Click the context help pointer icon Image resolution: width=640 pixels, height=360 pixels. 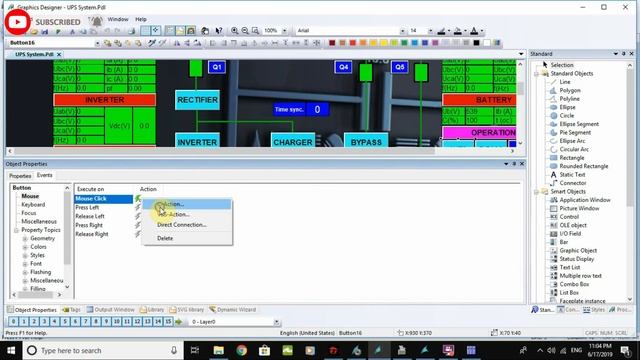[x=219, y=31]
